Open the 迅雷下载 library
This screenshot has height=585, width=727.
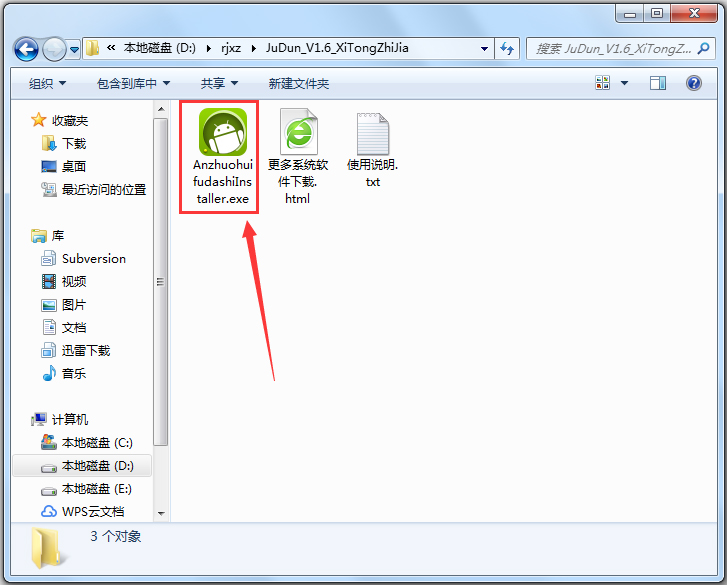point(86,350)
